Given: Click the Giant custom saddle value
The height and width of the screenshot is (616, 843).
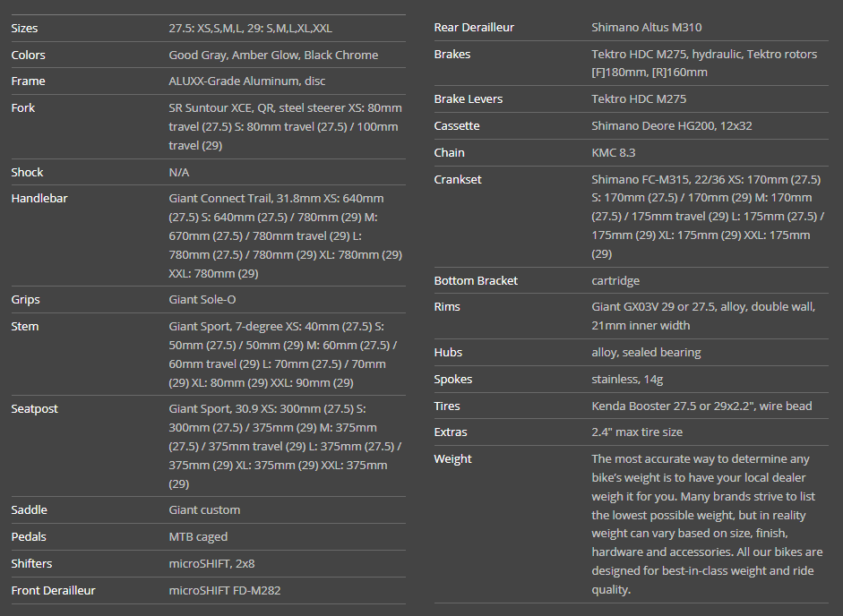Looking at the screenshot, I should coord(204,509).
